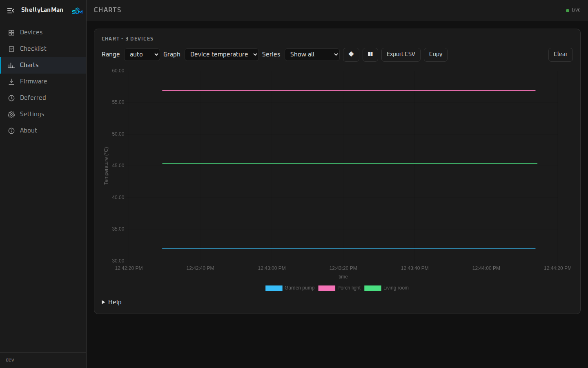Click the Firmware download icon
588x368 pixels.
(11, 82)
